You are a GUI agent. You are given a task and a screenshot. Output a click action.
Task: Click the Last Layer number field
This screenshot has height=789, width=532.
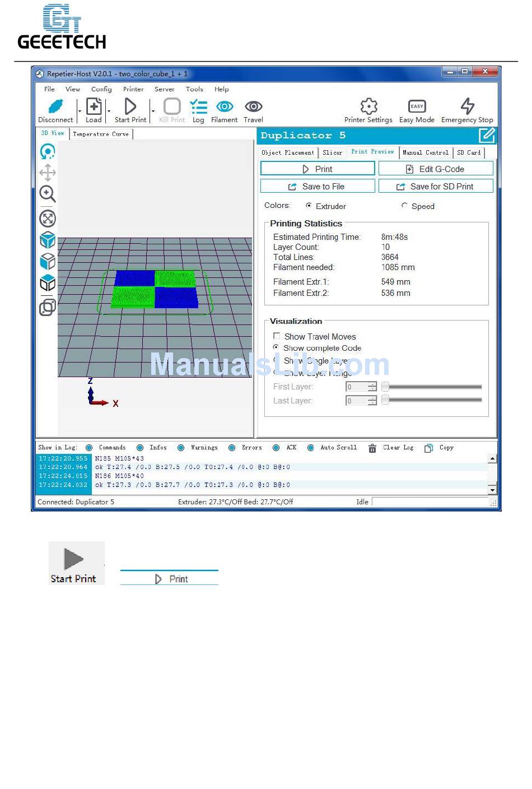point(361,401)
